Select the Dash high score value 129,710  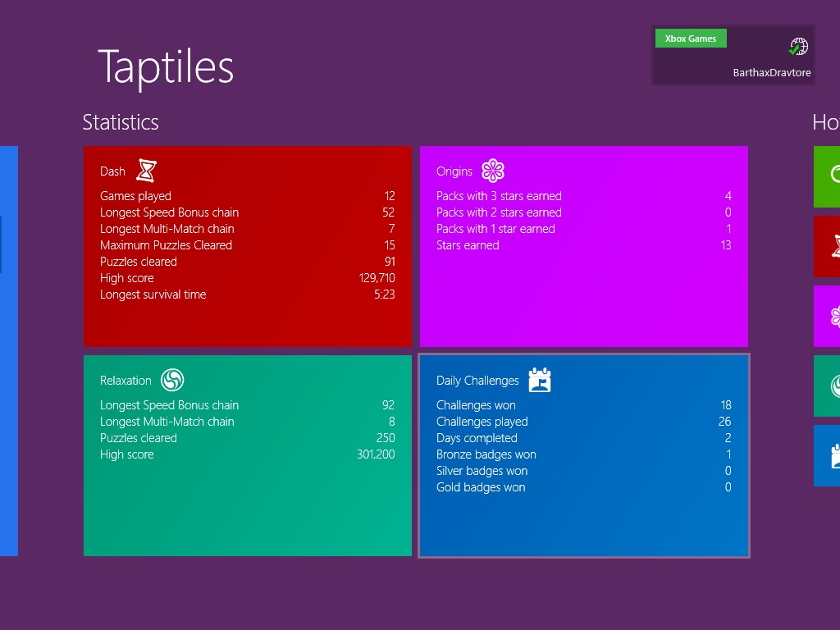coord(377,278)
